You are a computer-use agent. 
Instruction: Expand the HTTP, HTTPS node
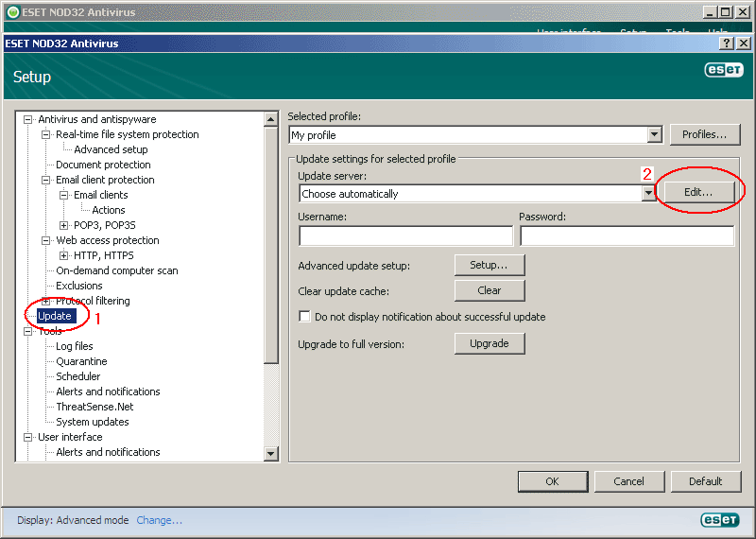coord(63,255)
